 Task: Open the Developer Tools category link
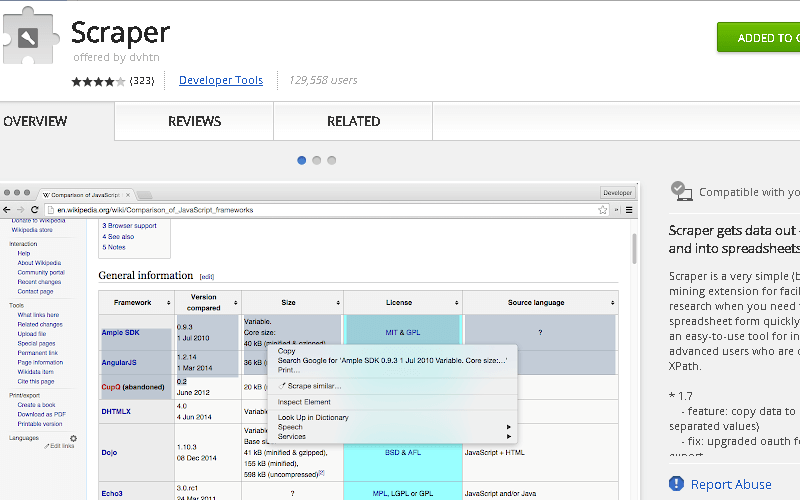tap(221, 80)
